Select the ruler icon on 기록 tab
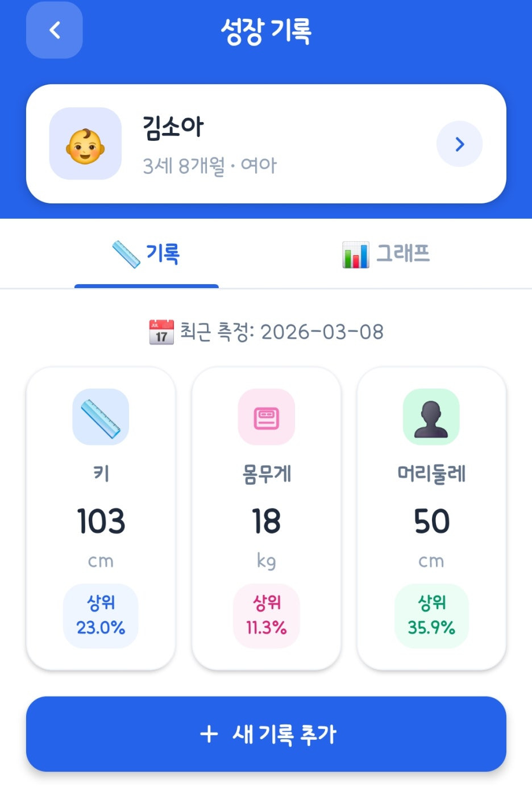The width and height of the screenshot is (532, 787). (126, 254)
